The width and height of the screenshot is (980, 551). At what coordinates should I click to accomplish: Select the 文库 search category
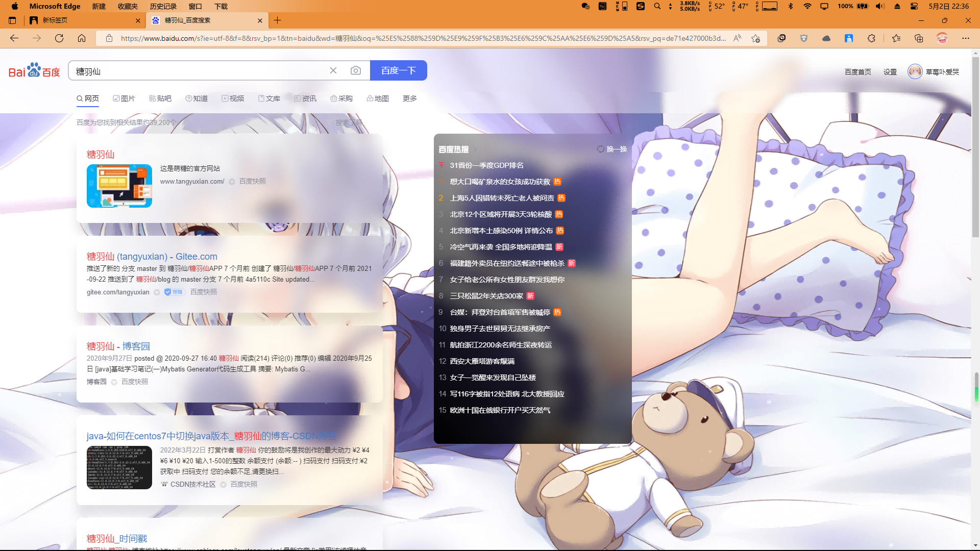point(269,98)
